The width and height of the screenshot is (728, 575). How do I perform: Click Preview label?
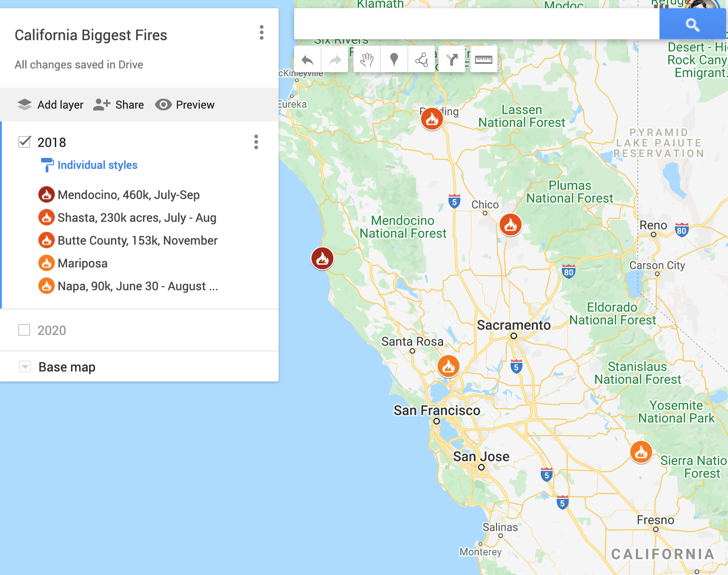[x=195, y=105]
